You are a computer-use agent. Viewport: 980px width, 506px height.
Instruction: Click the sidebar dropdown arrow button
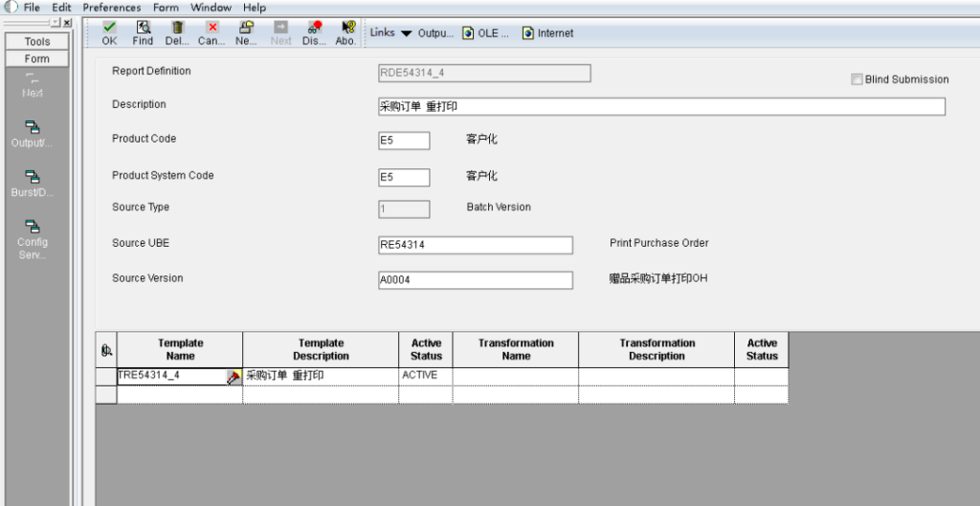tap(56, 23)
